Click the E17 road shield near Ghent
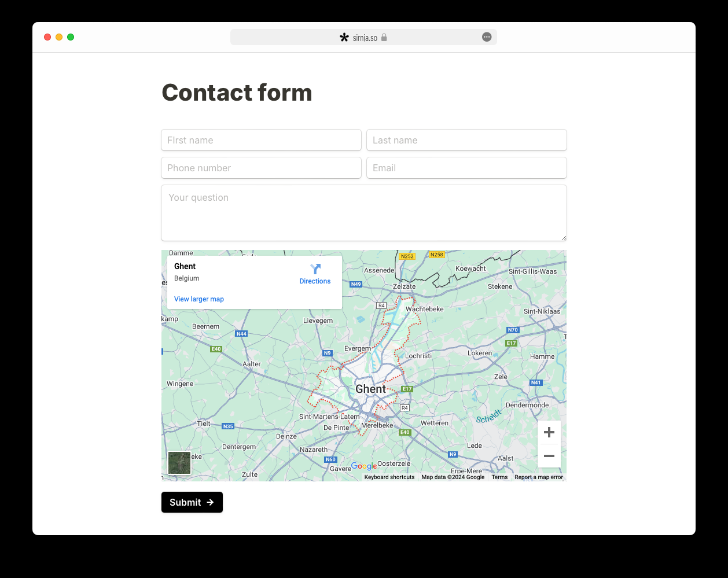 [407, 389]
